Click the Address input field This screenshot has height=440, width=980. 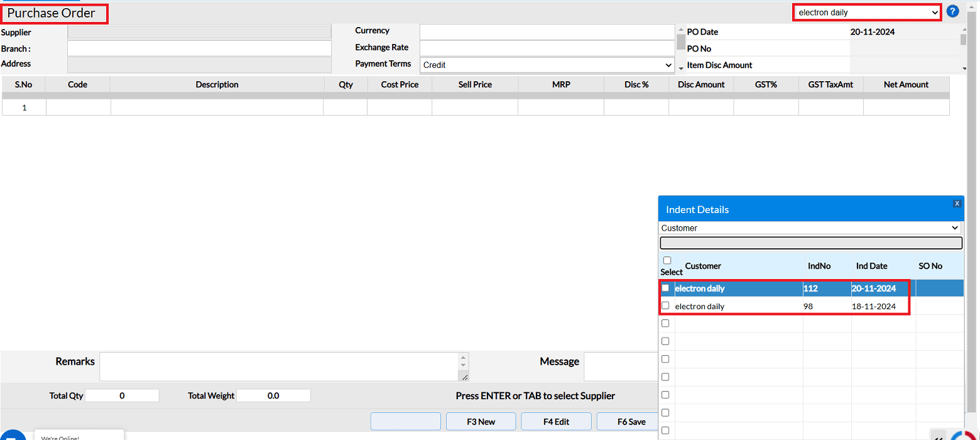pyautogui.click(x=199, y=64)
